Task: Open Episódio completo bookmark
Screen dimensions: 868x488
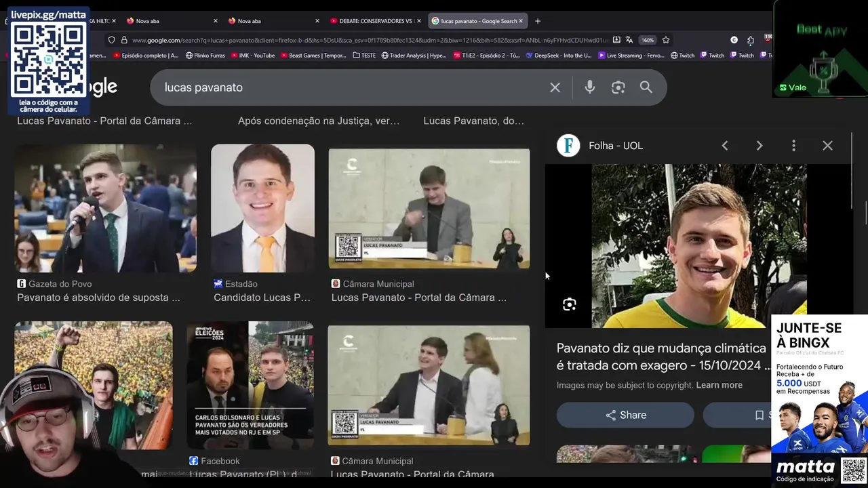Action: click(x=146, y=56)
